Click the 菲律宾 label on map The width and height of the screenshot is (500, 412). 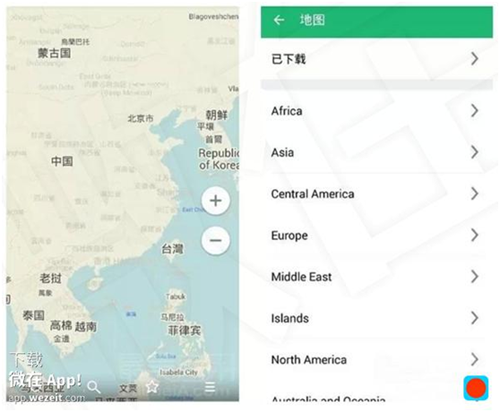click(184, 330)
